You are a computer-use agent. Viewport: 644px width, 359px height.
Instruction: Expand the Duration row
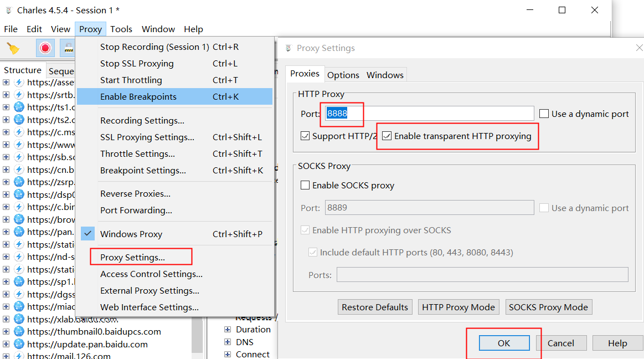228,330
